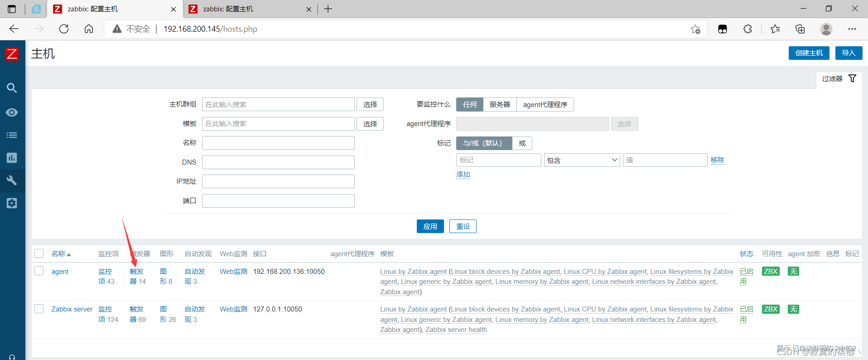The width and height of the screenshot is (868, 360).
Task: Click the 标记 tag name field
Action: coord(499,160)
